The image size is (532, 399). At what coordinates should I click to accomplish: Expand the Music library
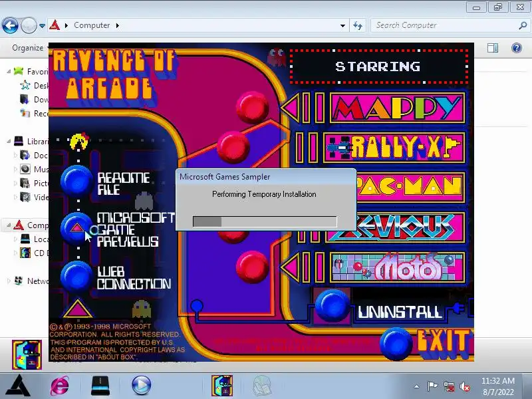click(x=15, y=170)
